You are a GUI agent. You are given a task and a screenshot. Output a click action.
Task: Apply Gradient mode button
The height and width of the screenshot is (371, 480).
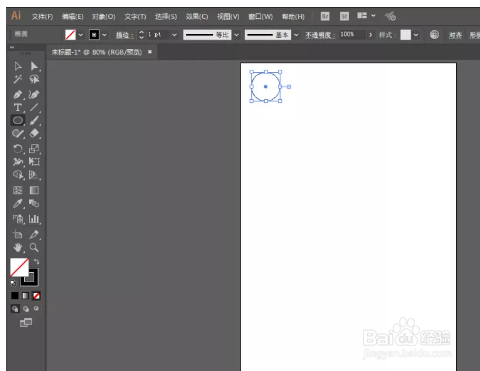pos(26,295)
